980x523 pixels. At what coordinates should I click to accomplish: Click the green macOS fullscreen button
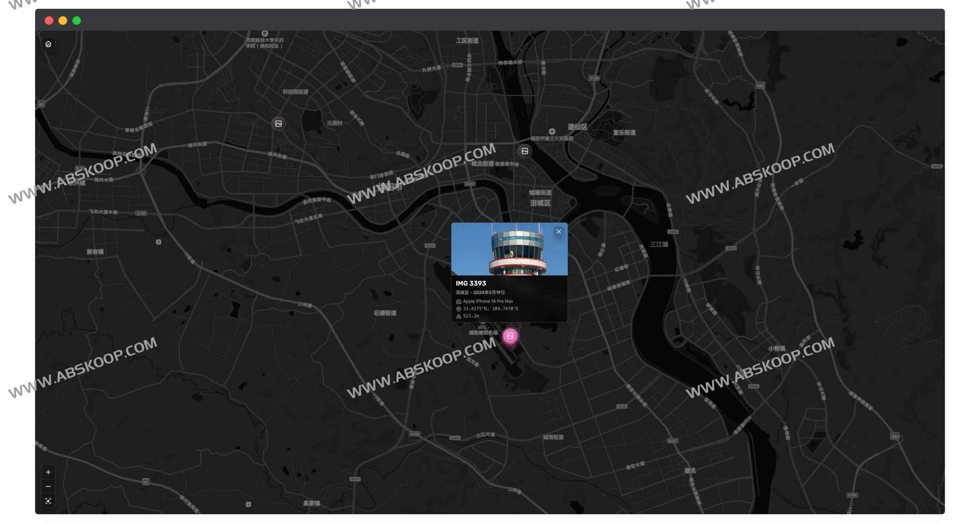pyautogui.click(x=77, y=20)
